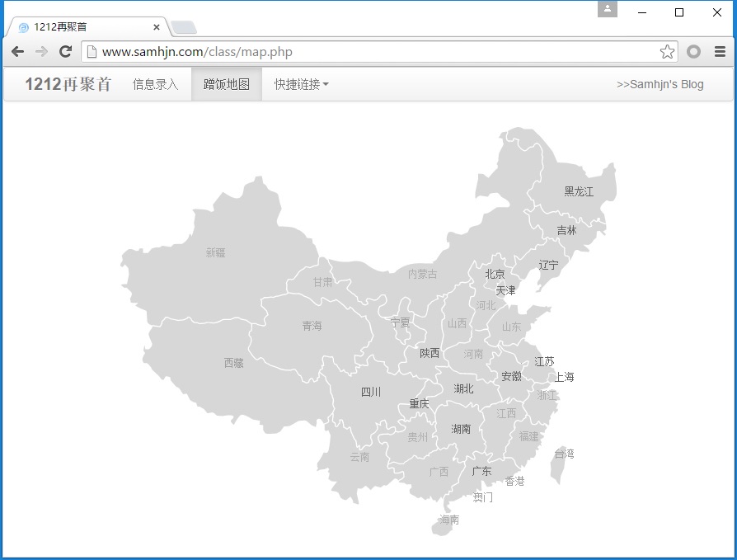Click the browser back arrow
Image resolution: width=737 pixels, height=560 pixels.
click(x=17, y=52)
